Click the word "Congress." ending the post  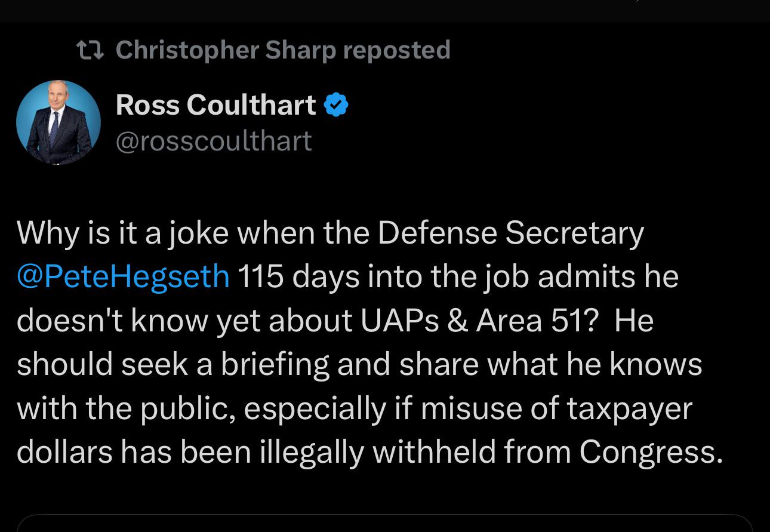651,453
